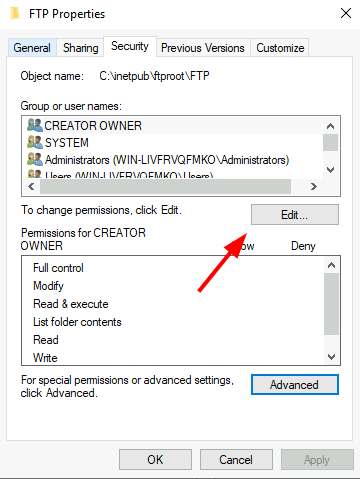Go to the Previous Versions tab

[203, 48]
